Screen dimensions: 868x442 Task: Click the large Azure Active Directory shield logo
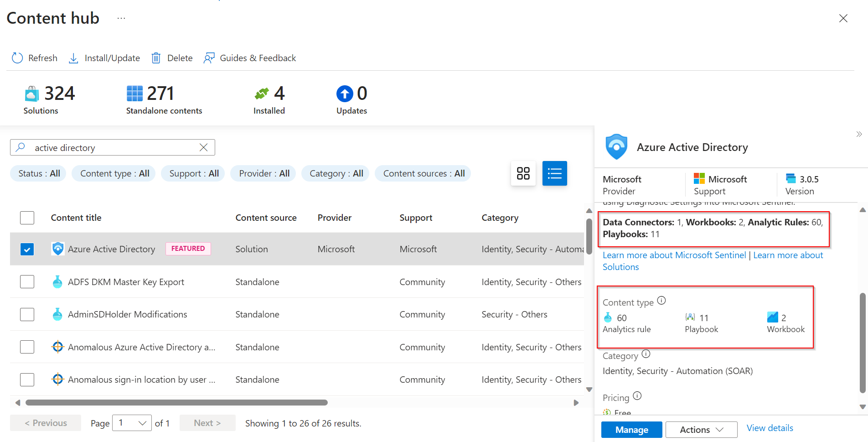(616, 147)
